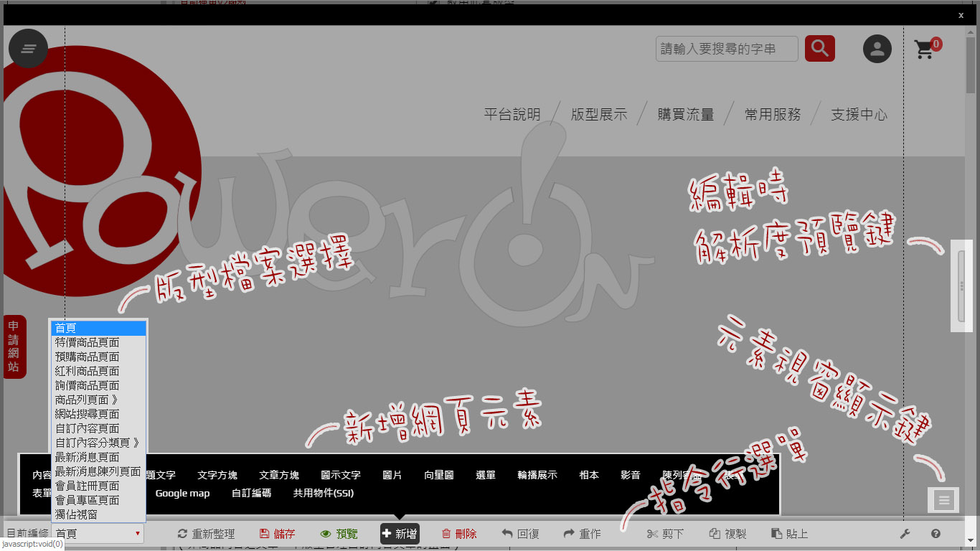
Task: Add a 共用物件(SSI) element
Action: 324,493
